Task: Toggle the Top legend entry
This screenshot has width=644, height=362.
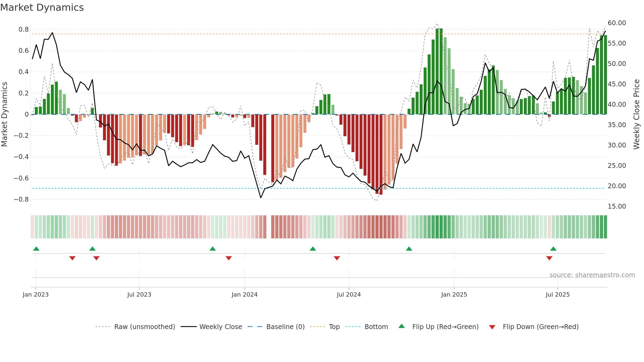Action: pos(325,327)
